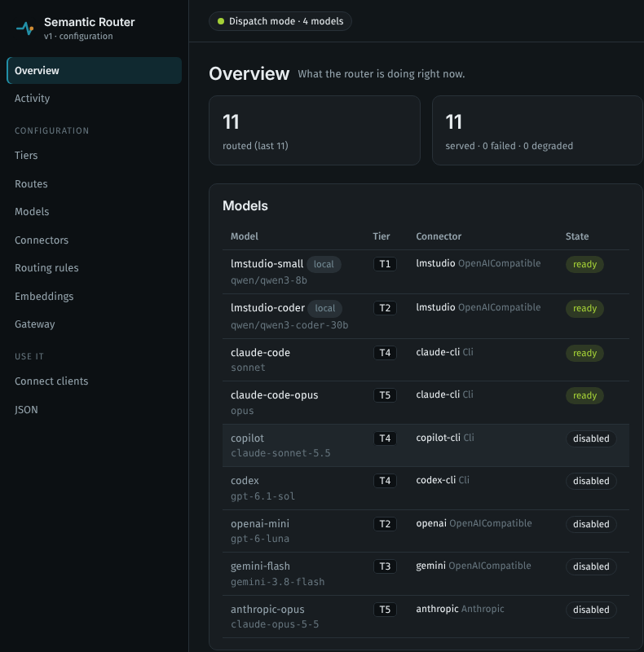The image size is (644, 652).
Task: Click ready state of claude-code row
Action: 584,353
